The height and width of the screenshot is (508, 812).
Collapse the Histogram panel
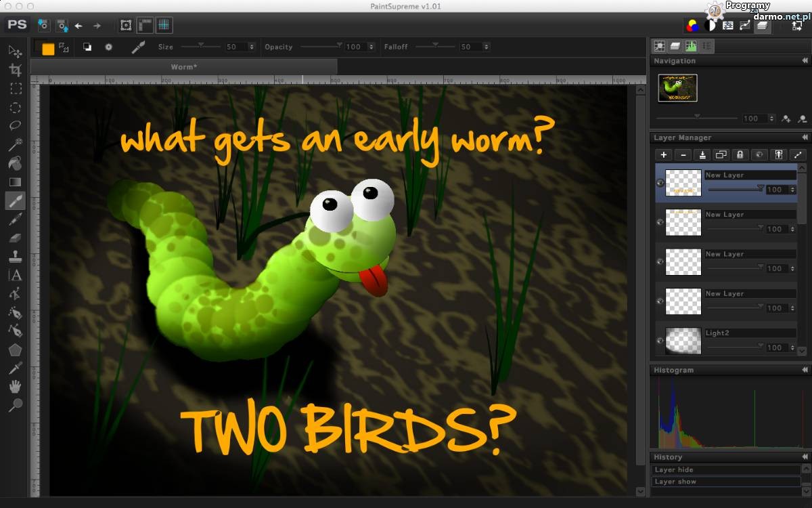805,371
